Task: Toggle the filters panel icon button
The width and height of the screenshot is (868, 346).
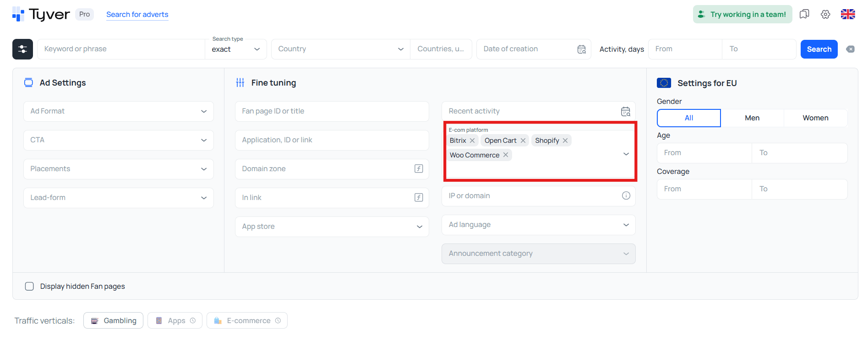Action: click(22, 49)
